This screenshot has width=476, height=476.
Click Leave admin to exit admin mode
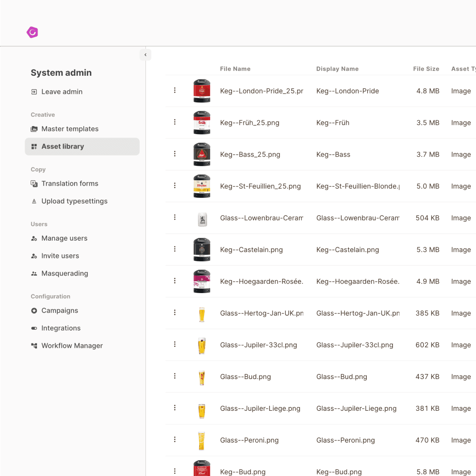(x=62, y=92)
